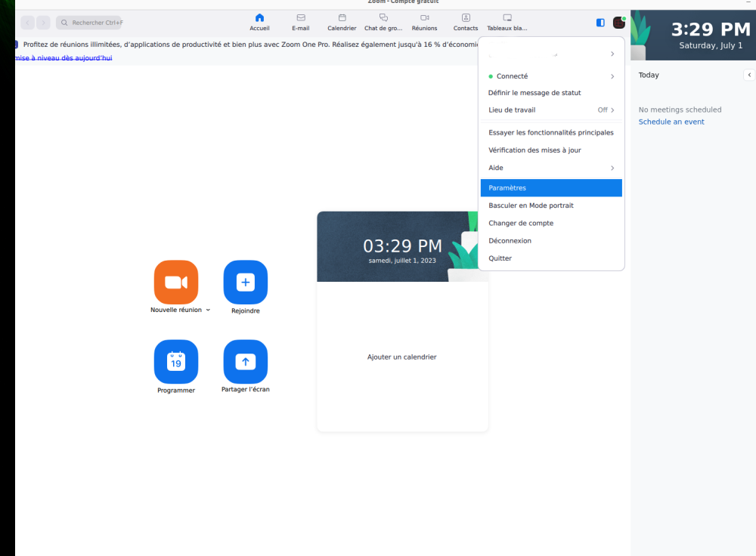The image size is (756, 556).
Task: Click the forward navigation arrow
Action: pyautogui.click(x=43, y=23)
